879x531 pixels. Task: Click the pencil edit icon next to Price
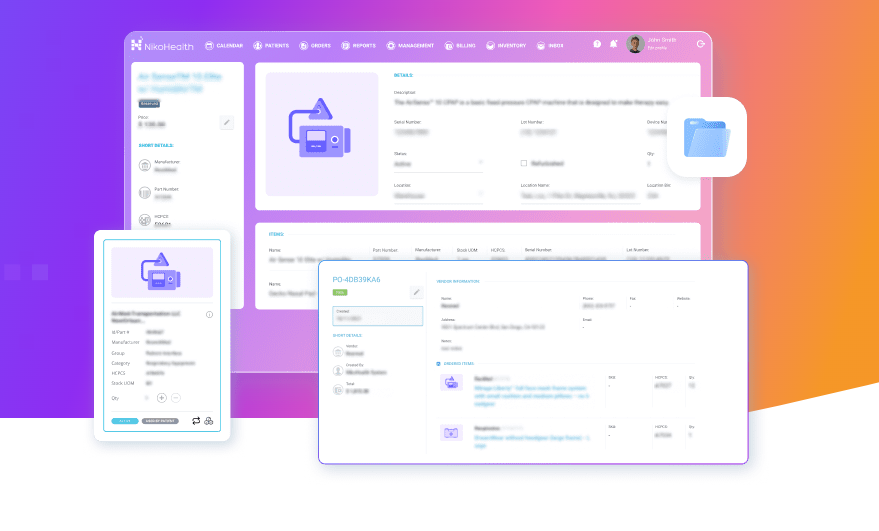pos(227,123)
